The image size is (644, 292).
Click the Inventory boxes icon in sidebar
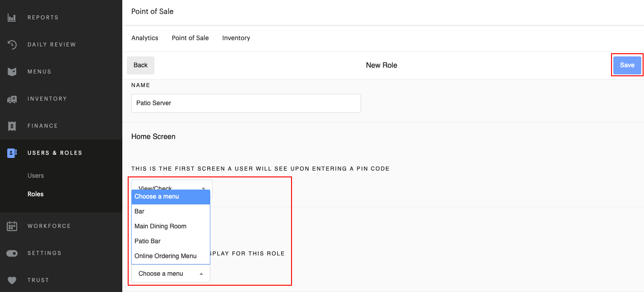click(12, 98)
